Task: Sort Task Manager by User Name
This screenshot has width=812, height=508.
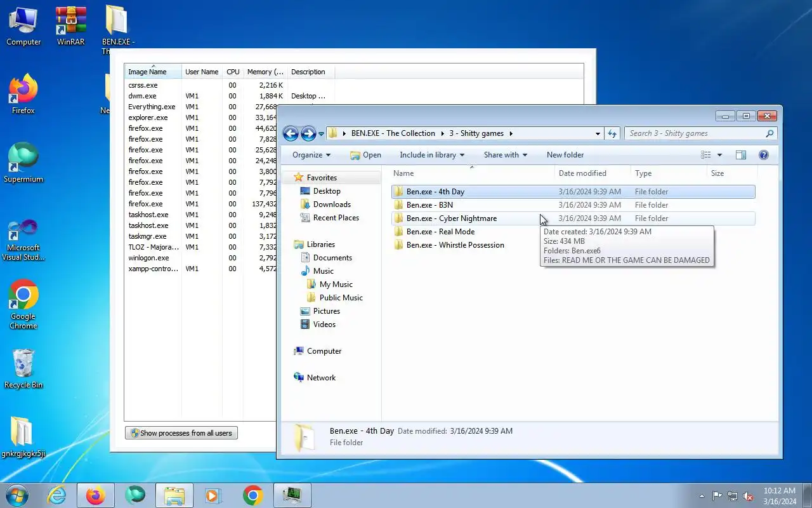Action: 202,72
